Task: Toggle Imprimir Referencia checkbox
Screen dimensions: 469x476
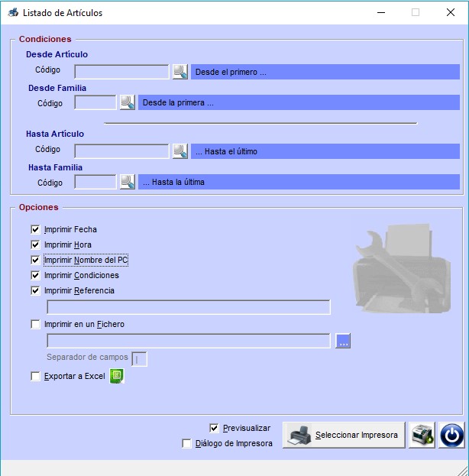Action: pyautogui.click(x=35, y=291)
